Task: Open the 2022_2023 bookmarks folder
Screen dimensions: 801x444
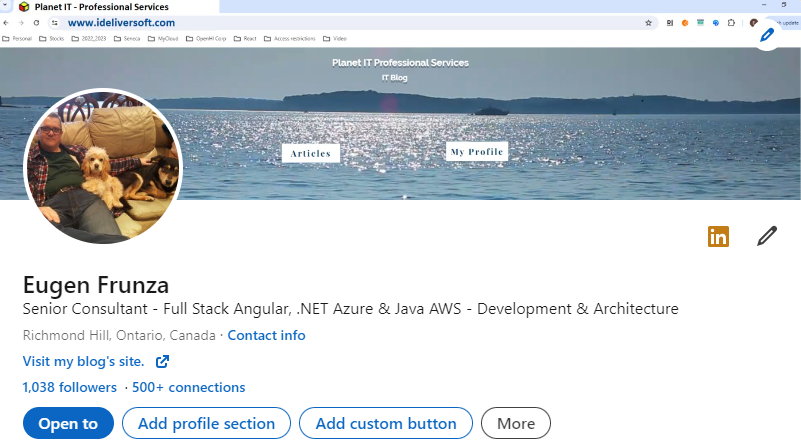Action: coord(89,39)
